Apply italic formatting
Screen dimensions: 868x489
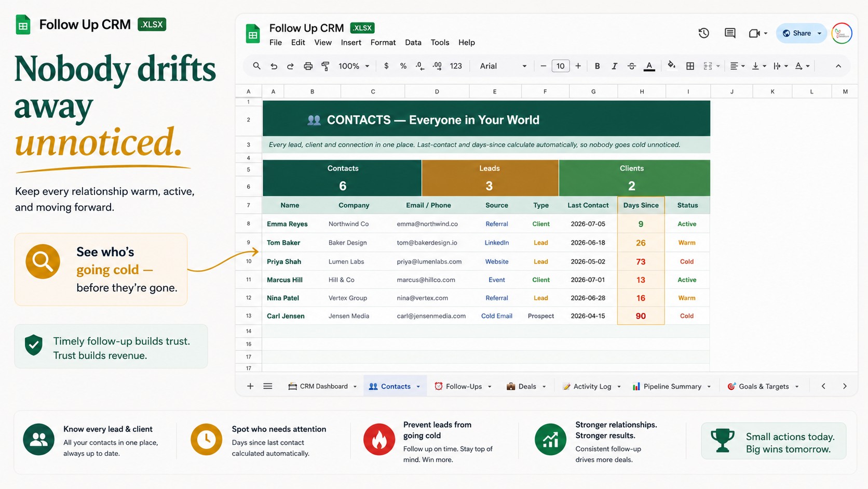614,66
